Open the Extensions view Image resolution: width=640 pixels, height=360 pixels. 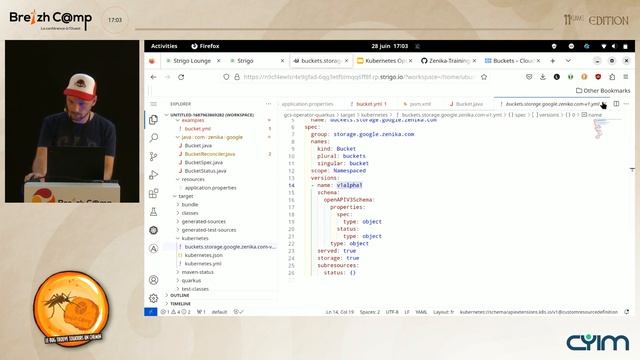point(153,193)
